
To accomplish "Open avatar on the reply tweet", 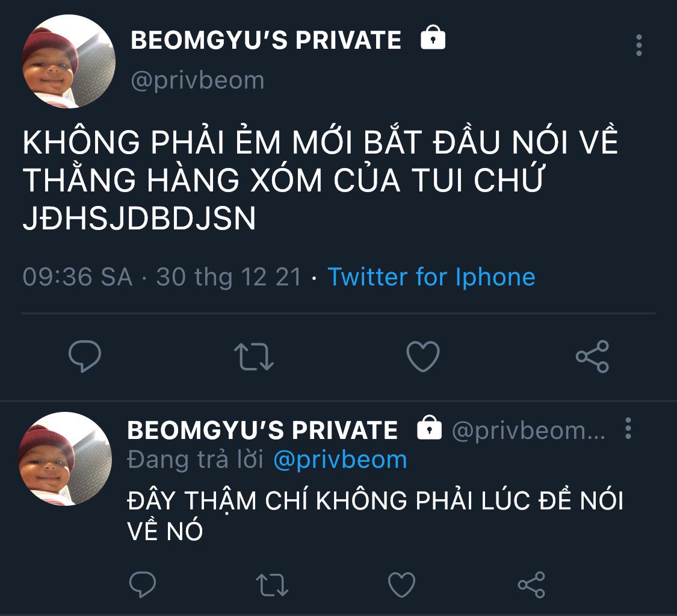I will [65, 458].
